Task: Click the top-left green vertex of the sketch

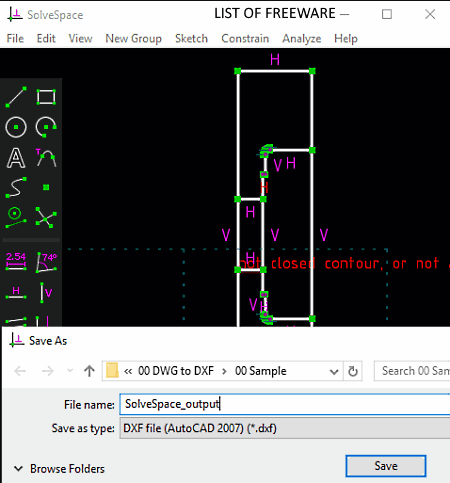Action: pyautogui.click(x=238, y=71)
